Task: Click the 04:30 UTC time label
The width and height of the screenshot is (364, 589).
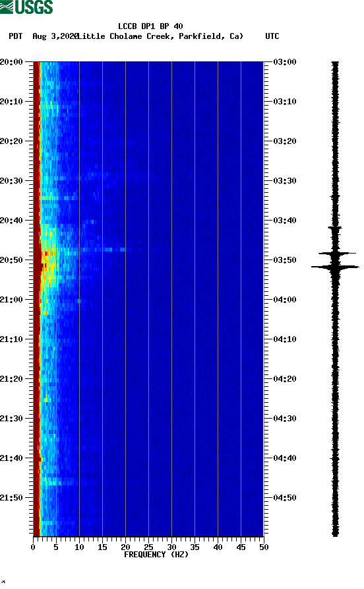Action: (285, 419)
